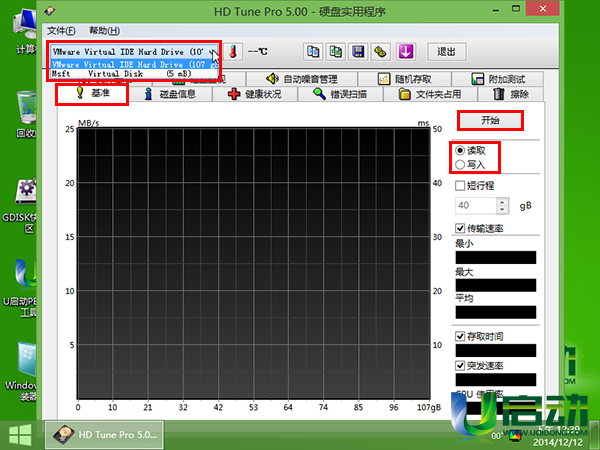Toggle the 突发速率 burst rate checkbox
Screen dimensions: 600x450
pyautogui.click(x=460, y=365)
